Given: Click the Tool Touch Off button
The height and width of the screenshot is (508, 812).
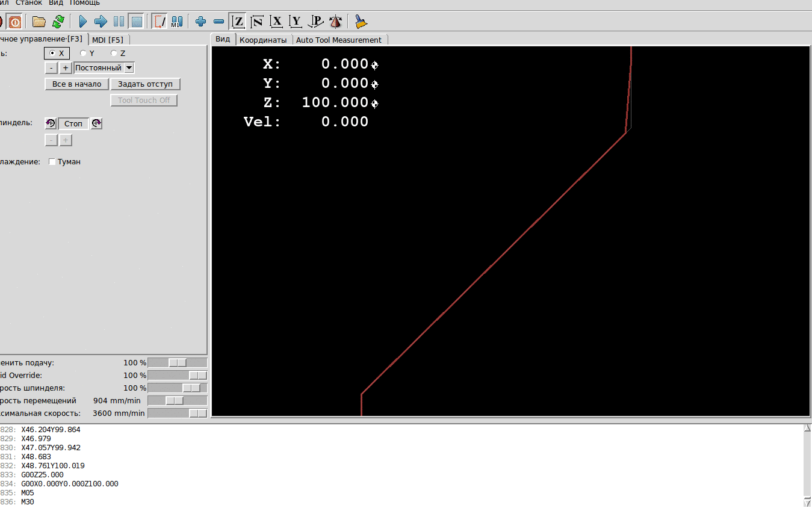Looking at the screenshot, I should (144, 101).
